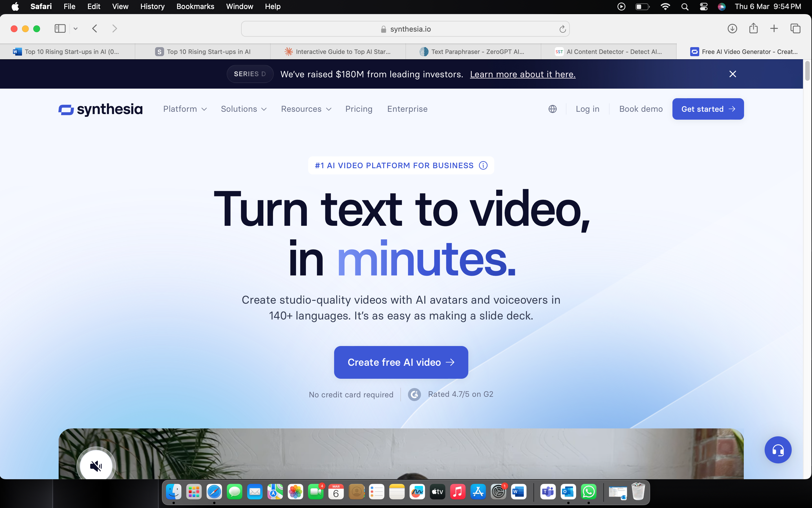Click the Share icon in Safari toolbar

753,28
